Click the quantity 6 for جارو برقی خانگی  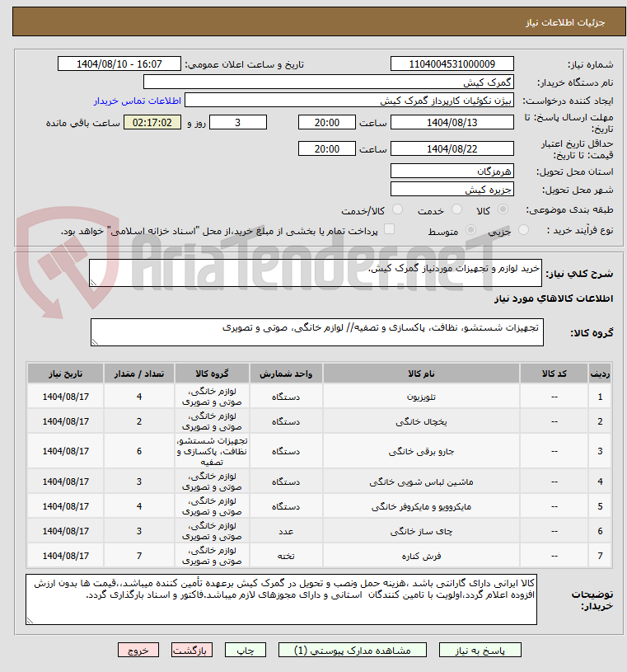[x=139, y=451]
